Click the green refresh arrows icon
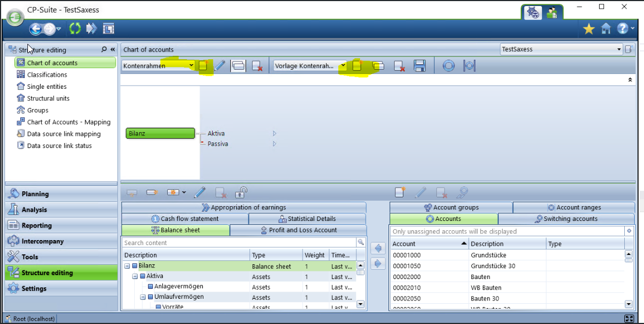The height and width of the screenshot is (324, 644). 75,29
